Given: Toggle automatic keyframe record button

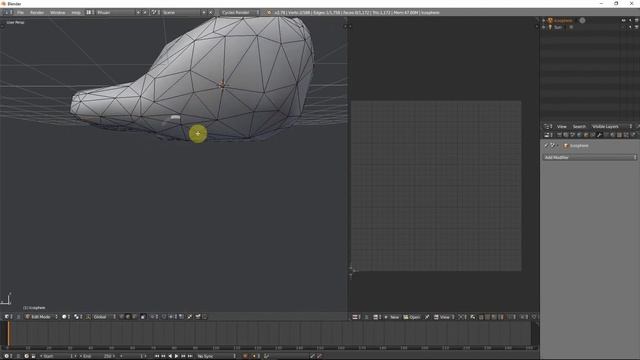Looking at the screenshot, I should point(245,356).
